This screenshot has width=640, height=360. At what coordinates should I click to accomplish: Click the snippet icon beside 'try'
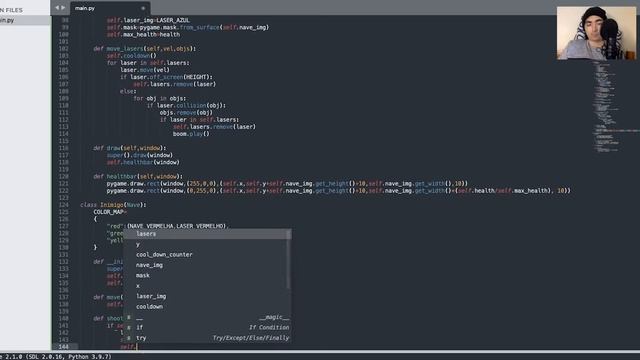pos(129,338)
